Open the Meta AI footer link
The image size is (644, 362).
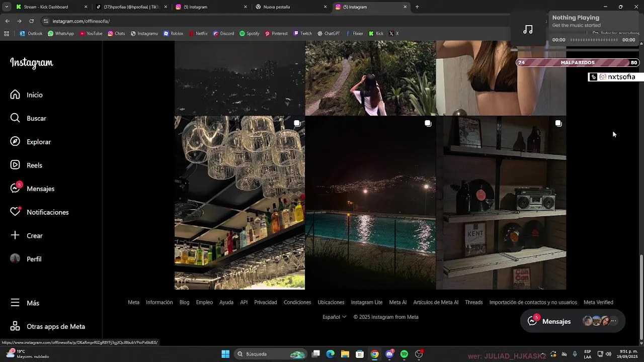[398, 302]
